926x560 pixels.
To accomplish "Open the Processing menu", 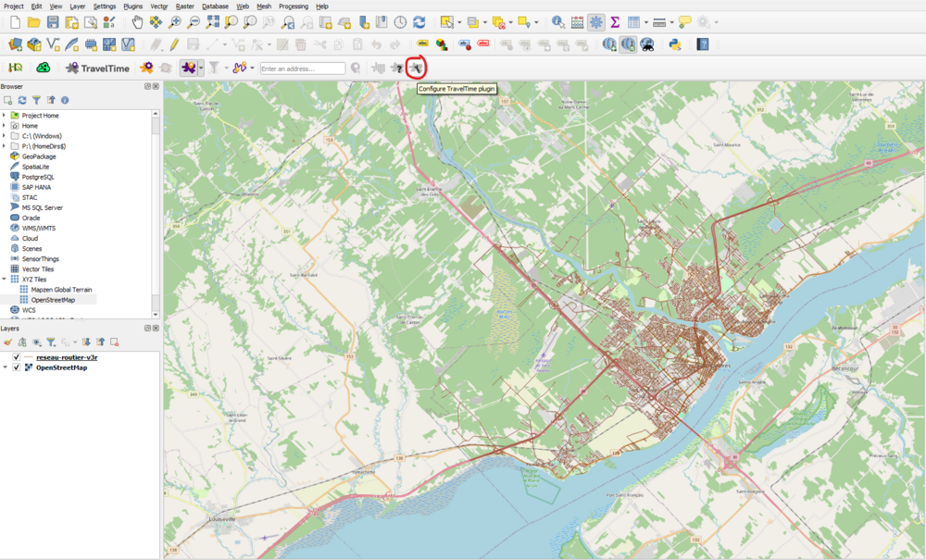I will click(x=293, y=6).
